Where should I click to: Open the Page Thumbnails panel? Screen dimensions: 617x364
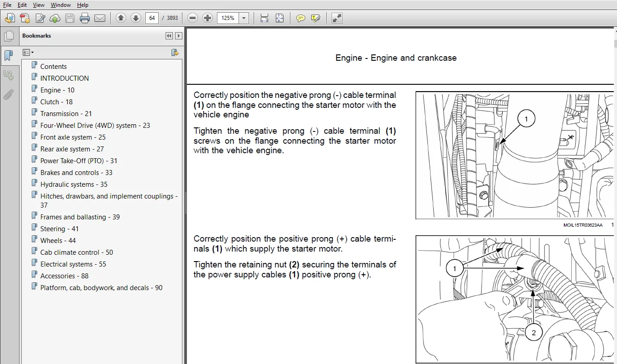coord(9,36)
